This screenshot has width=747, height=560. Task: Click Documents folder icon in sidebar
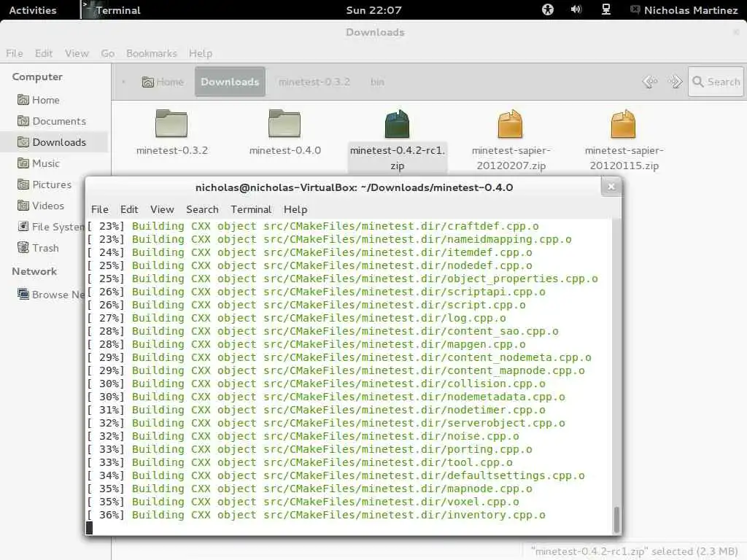pos(23,120)
